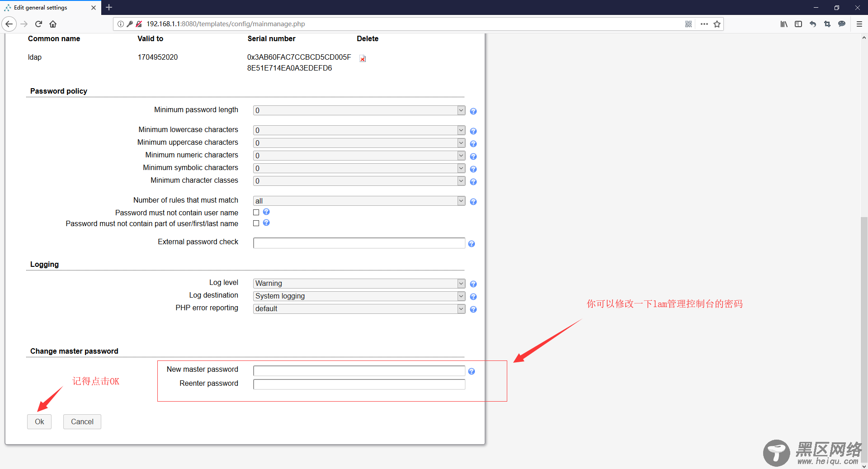Screen dimensions: 868x469
Task: Open help for password not containing first/last name
Action: [266, 223]
